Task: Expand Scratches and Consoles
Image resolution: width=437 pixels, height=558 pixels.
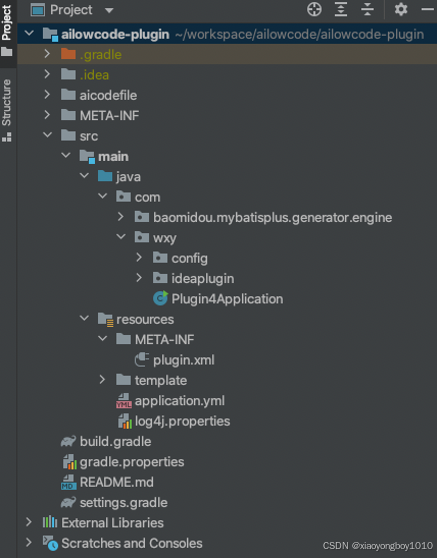Action: coord(28,543)
